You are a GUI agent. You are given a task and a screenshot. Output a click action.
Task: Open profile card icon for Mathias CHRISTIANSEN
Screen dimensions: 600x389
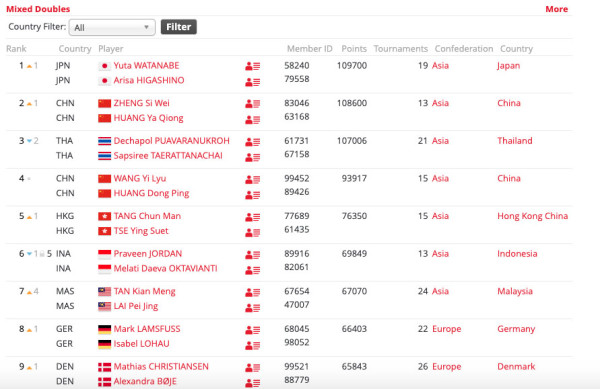pyautogui.click(x=253, y=368)
